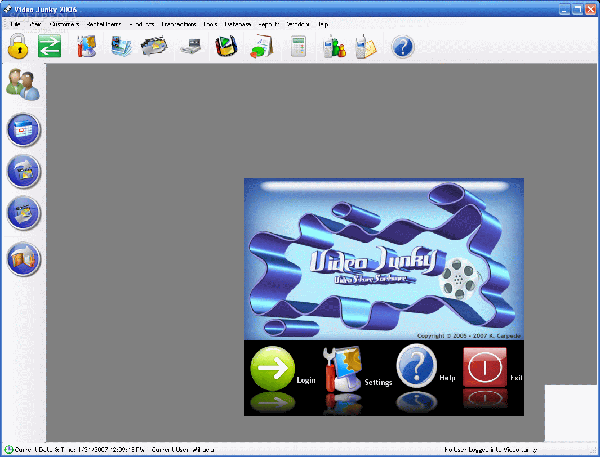Click the green Login arrow button

click(x=272, y=368)
